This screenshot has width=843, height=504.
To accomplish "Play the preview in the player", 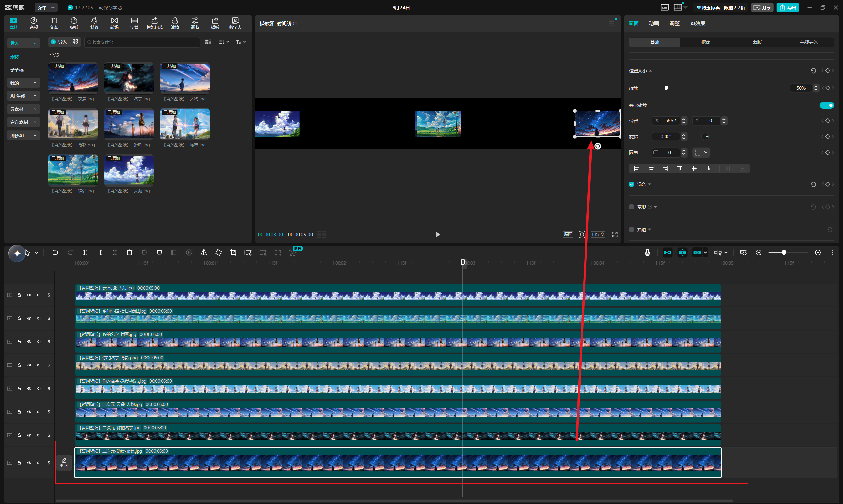I will tap(438, 234).
